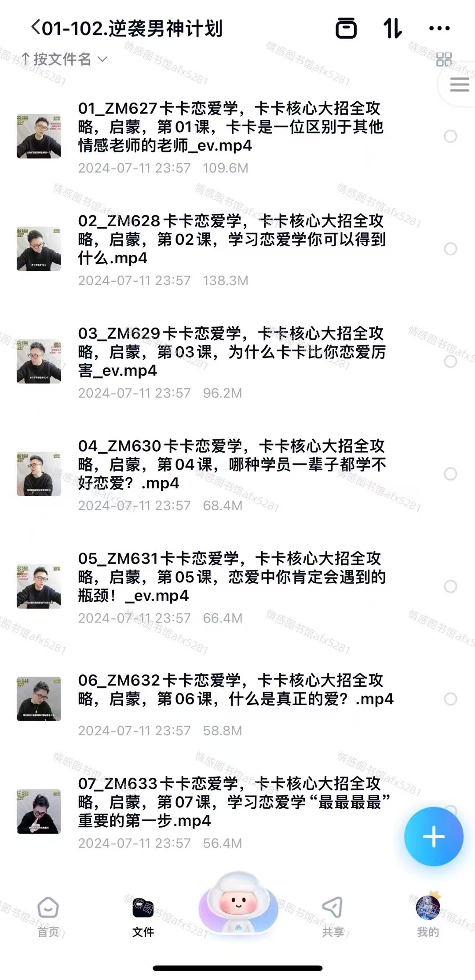
Task: Open the floating hamburger side handle
Action: click(x=460, y=85)
